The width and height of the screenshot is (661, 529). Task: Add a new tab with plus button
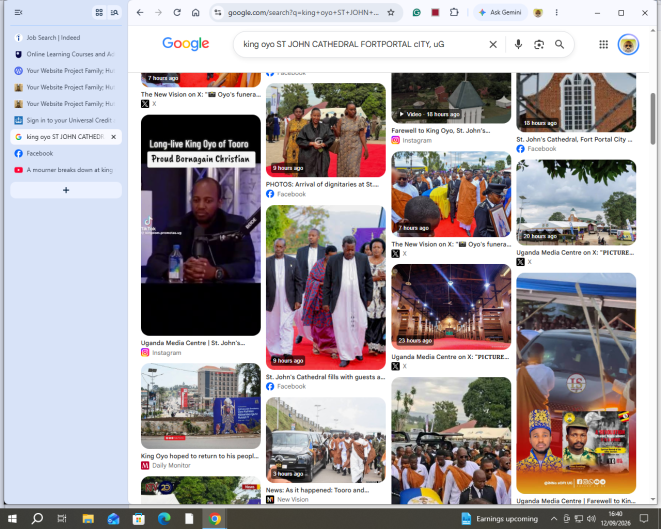coord(66,190)
